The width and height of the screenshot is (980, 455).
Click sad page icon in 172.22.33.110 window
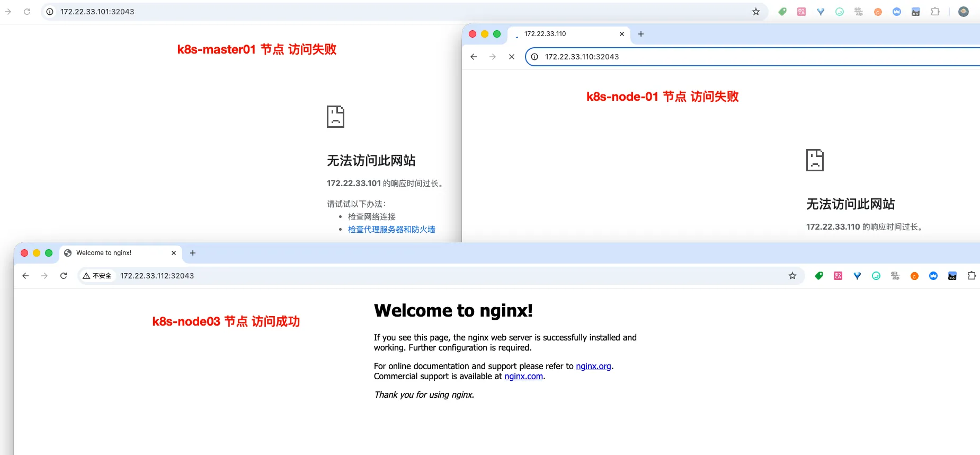point(815,160)
